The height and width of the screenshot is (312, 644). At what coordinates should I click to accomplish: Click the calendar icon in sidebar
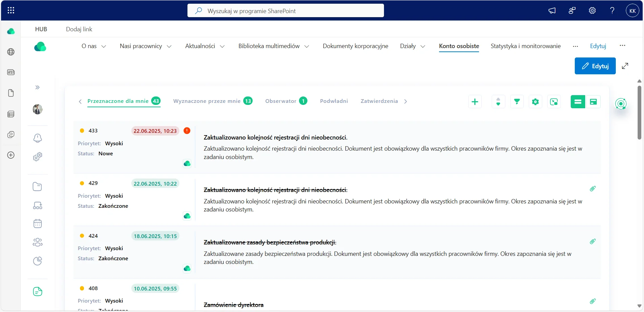pos(38,224)
